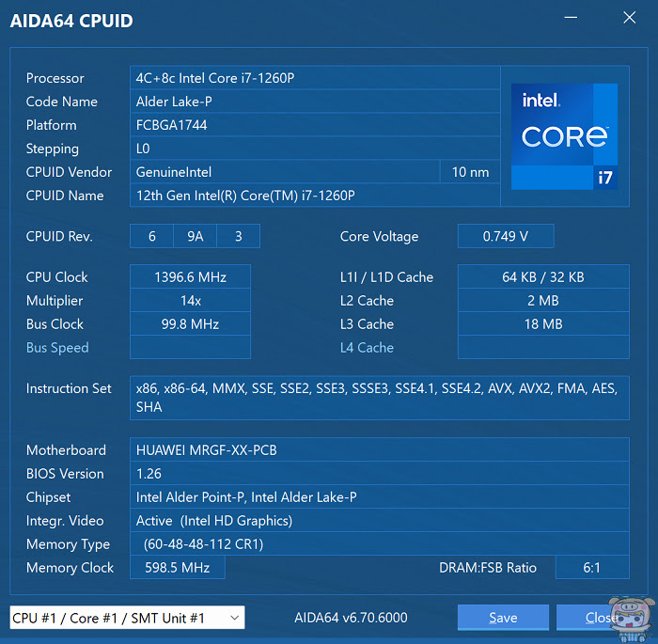Click the CPUID Rev. value 6
658x644 pixels.
click(152, 236)
